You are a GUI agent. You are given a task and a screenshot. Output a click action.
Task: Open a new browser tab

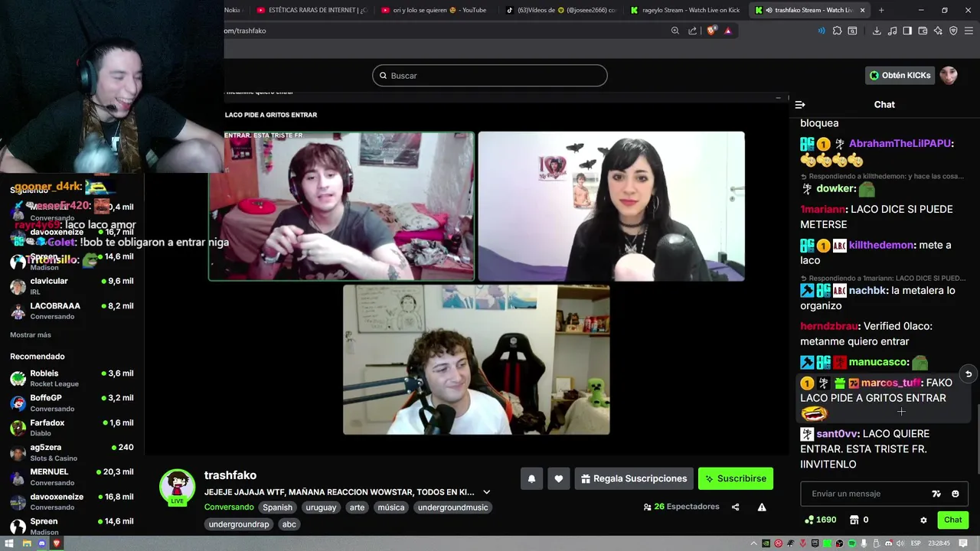point(881,10)
